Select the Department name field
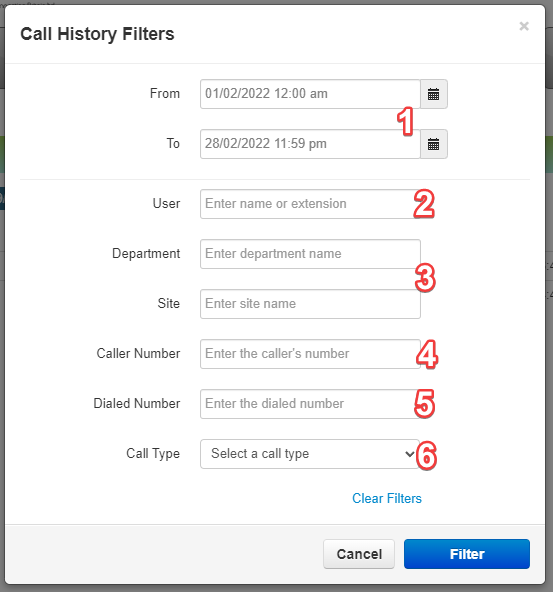The image size is (553, 592). coord(310,254)
